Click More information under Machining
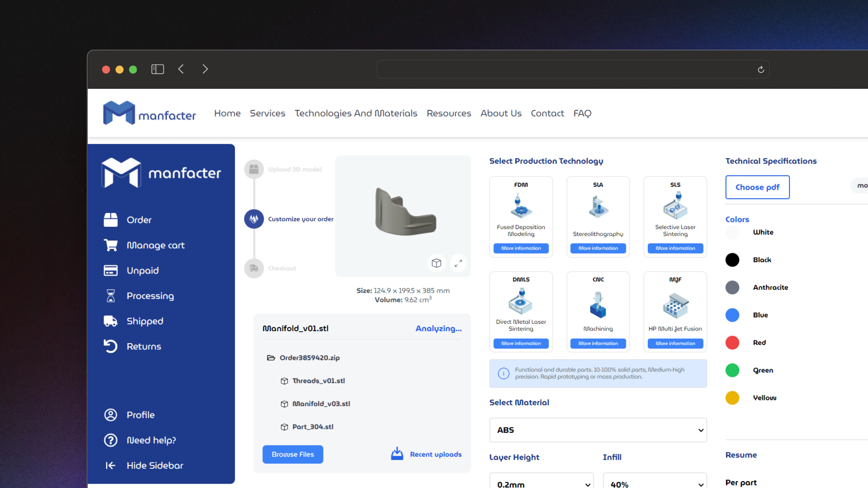 [x=598, y=343]
